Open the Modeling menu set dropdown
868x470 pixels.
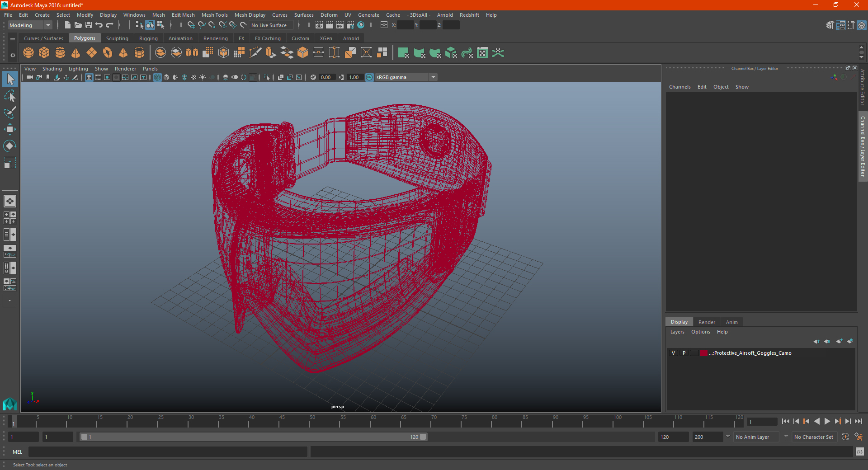point(30,25)
